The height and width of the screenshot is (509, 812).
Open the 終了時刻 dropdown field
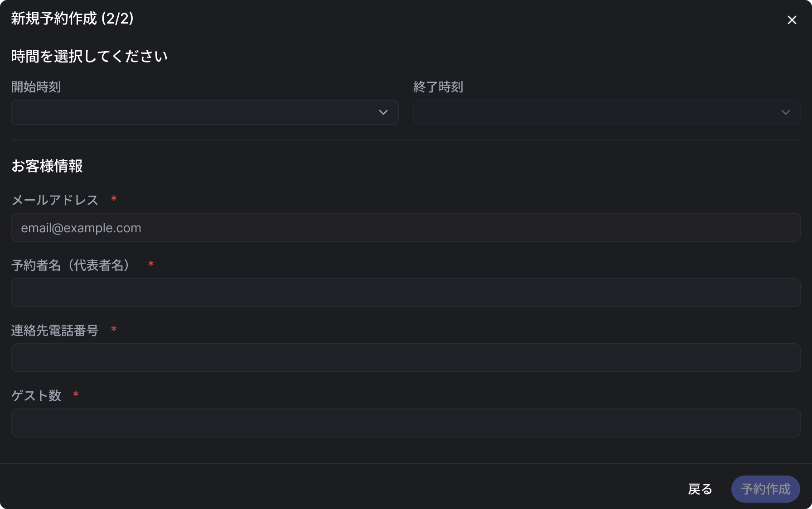(597, 112)
